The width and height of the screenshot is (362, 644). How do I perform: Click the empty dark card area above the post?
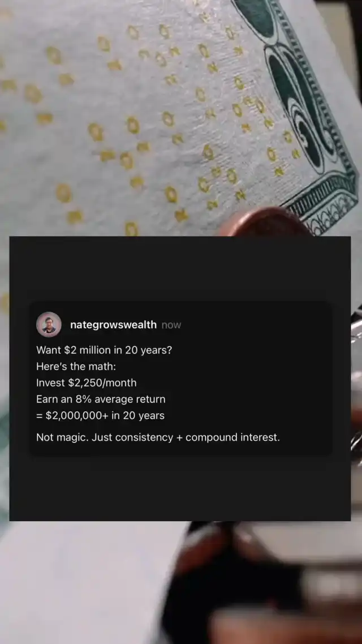180,269
